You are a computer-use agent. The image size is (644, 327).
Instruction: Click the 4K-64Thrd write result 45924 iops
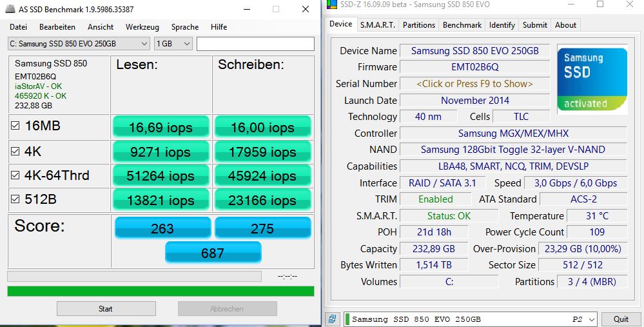263,175
